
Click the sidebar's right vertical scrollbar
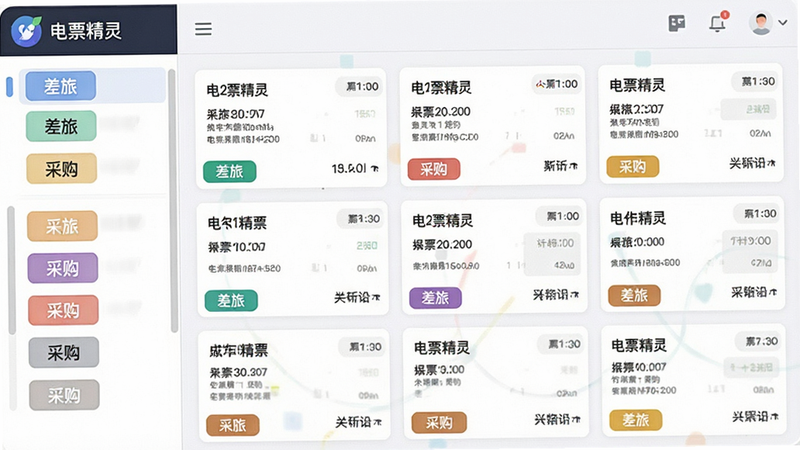click(172, 201)
